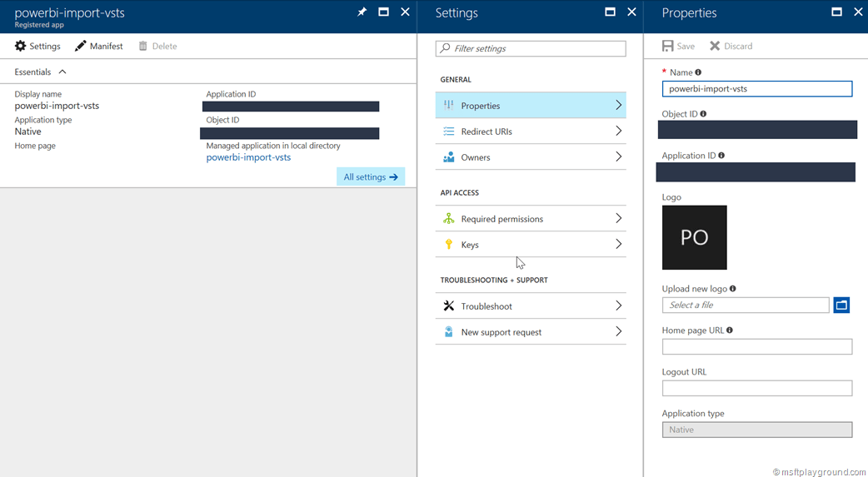Click the All settings button
The image size is (868, 477).
point(371,176)
